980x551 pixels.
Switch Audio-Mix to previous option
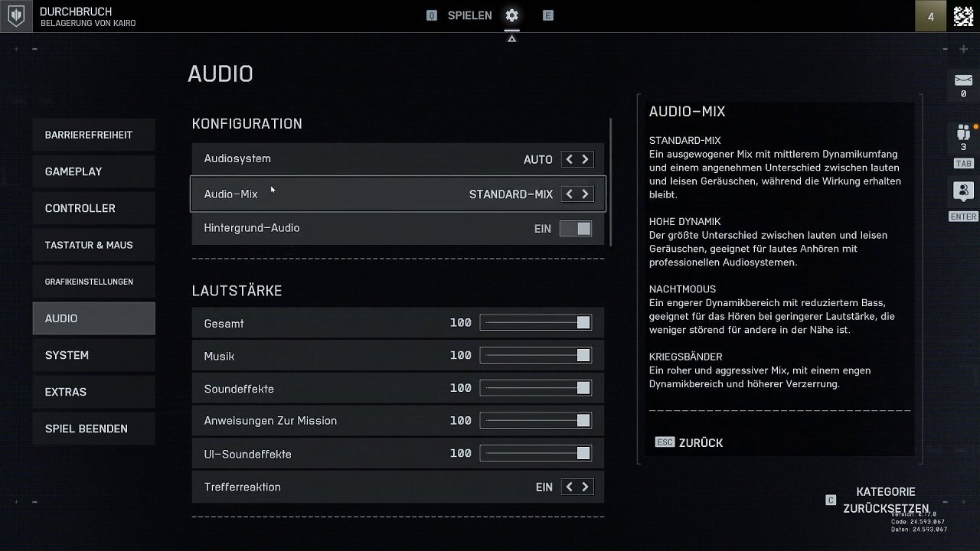pos(569,194)
